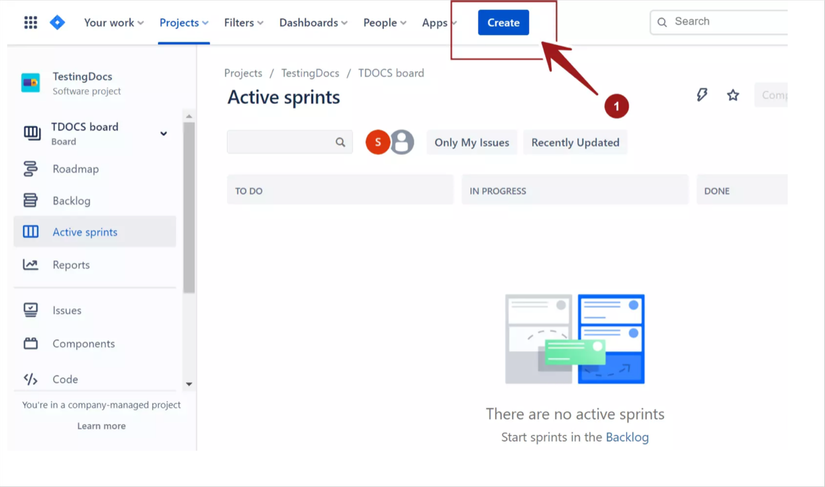825x487 pixels.
Task: Click the IN PROGRESS column header
Action: pyautogui.click(x=575, y=190)
